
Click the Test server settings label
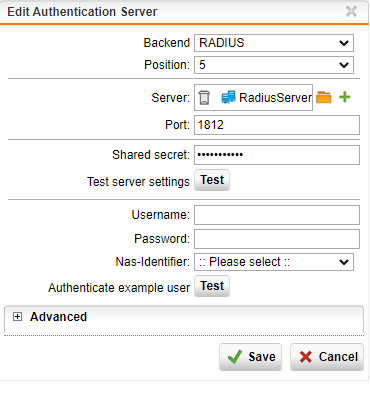pyautogui.click(x=138, y=182)
